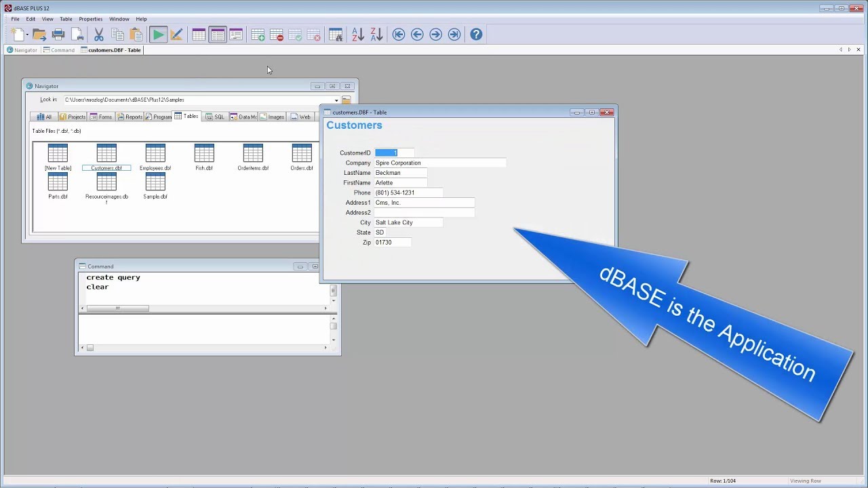Click the Copy toolbar icon

click(x=117, y=35)
